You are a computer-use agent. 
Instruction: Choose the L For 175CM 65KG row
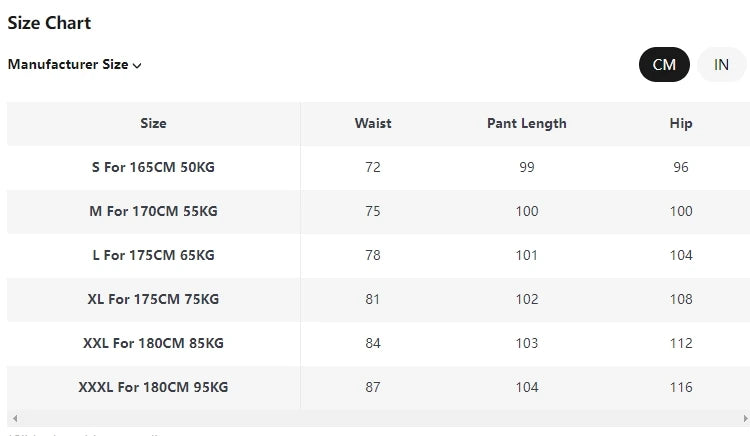[x=153, y=256]
